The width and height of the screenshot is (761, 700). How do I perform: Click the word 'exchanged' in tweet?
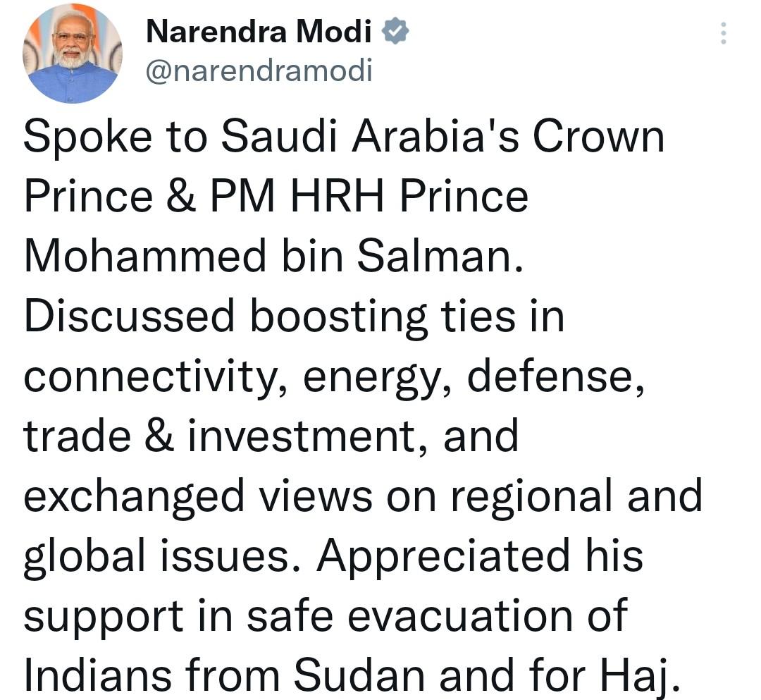[x=133, y=496]
